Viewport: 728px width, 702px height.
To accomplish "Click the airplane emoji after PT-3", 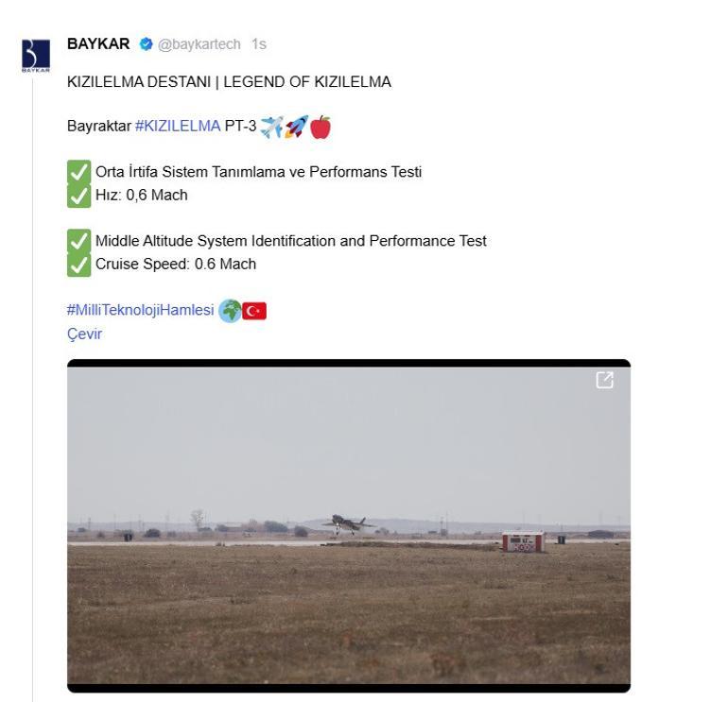I will pos(271,127).
